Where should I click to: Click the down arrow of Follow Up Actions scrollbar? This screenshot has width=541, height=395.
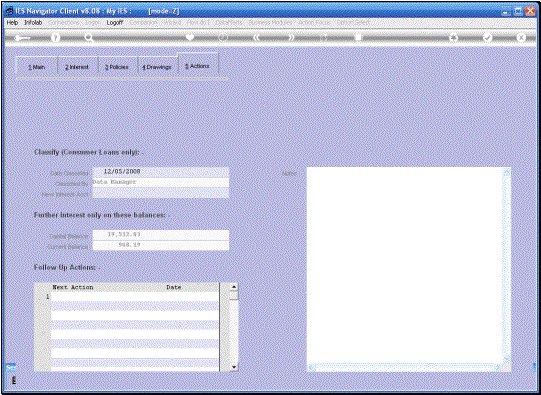234,367
